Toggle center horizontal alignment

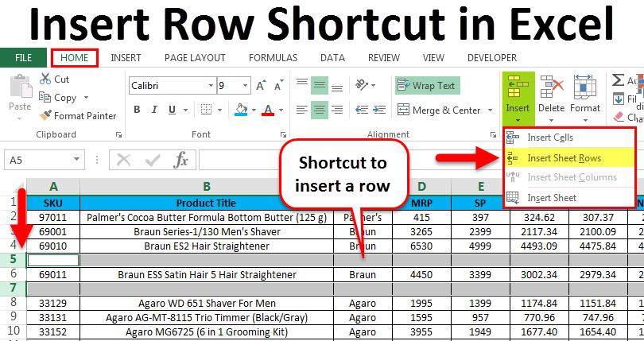tap(320, 110)
